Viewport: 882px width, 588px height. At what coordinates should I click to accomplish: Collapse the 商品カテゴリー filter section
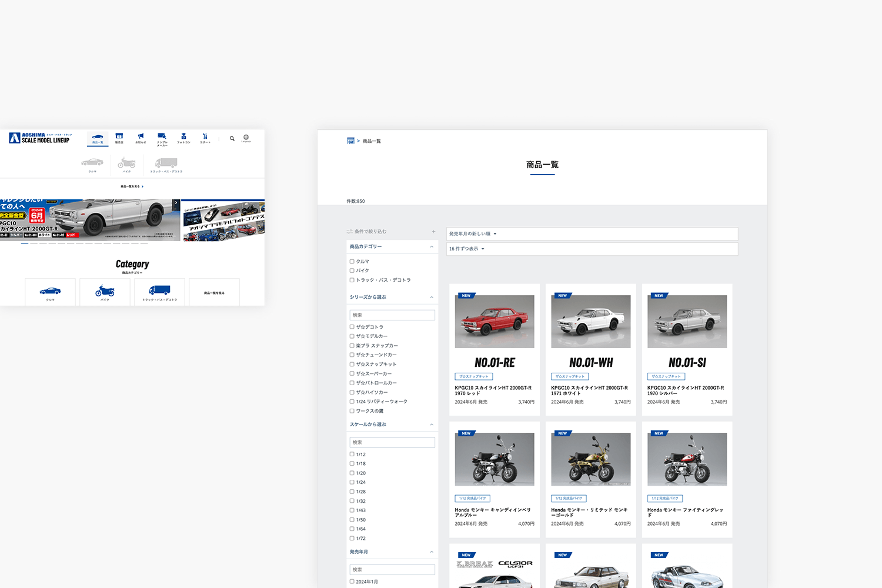(x=432, y=247)
